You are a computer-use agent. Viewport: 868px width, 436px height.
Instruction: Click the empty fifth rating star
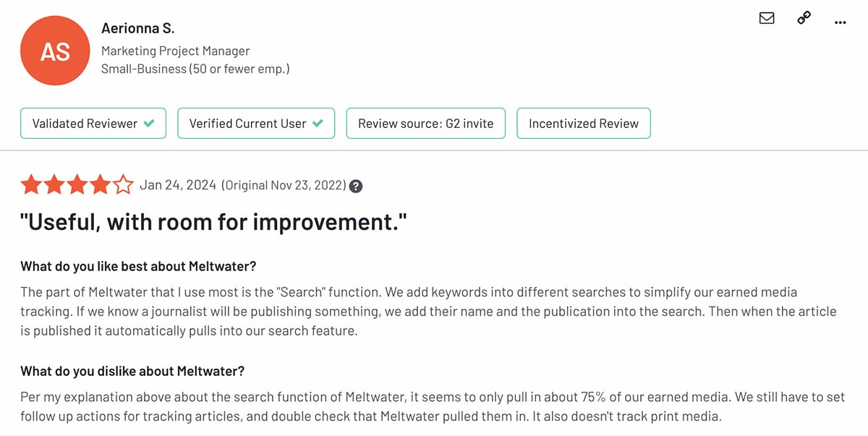pyautogui.click(x=123, y=185)
